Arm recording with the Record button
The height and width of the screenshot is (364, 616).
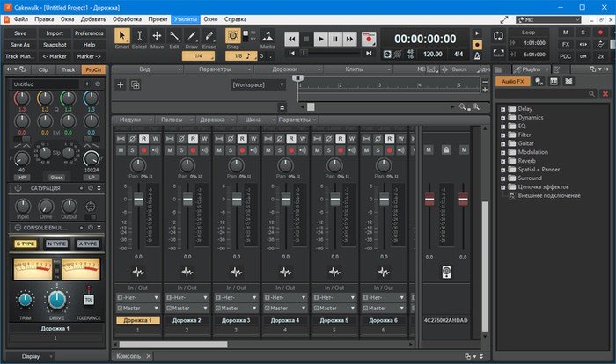pos(369,39)
